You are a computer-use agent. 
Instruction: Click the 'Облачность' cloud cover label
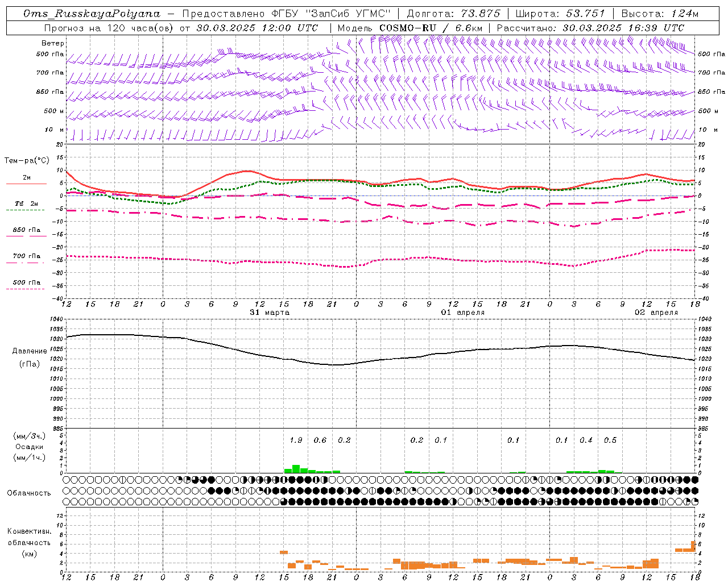pyautogui.click(x=29, y=493)
